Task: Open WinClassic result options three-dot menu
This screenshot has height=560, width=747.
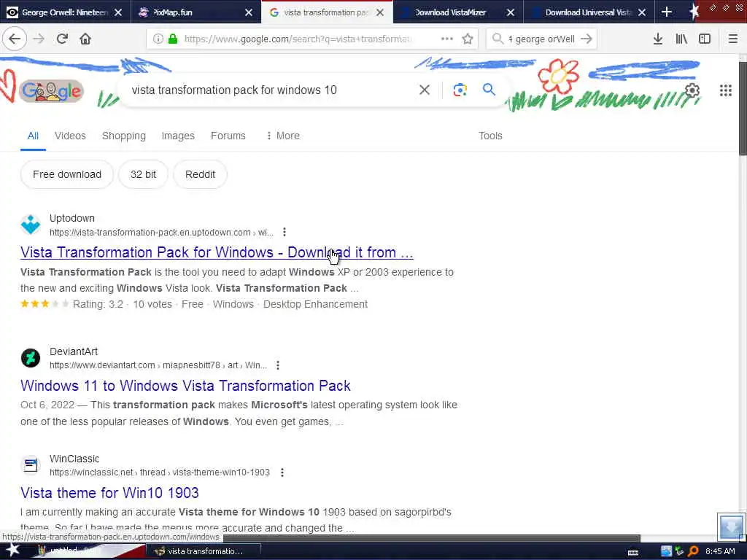Action: 282,472
